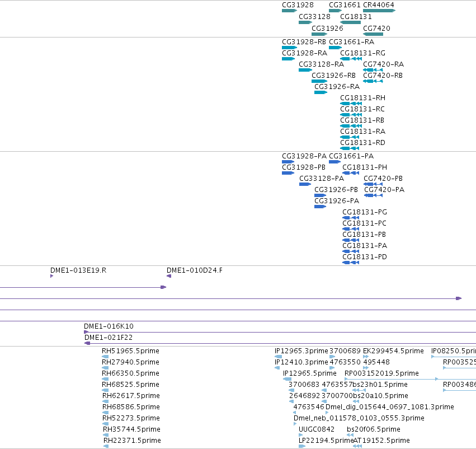Image resolution: width=476 pixels, height=449 pixels.
Task: Click transcript CG31926-RB
Action: [319, 81]
